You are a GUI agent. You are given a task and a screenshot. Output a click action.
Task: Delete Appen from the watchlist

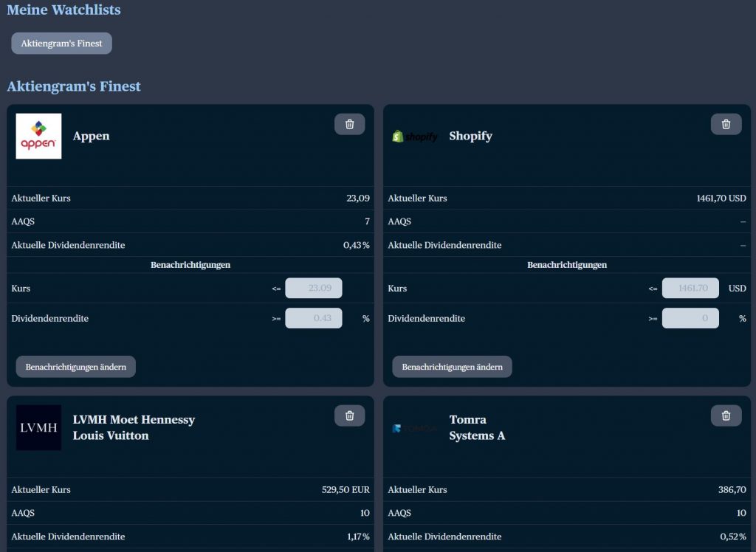click(x=349, y=125)
